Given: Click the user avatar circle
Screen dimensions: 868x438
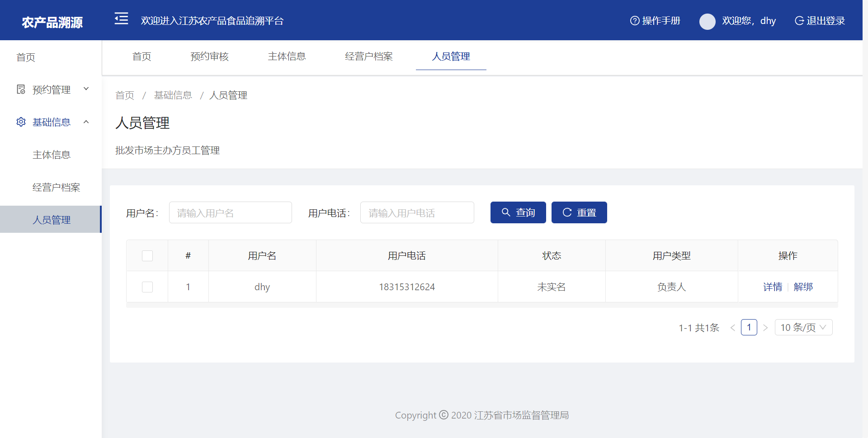Looking at the screenshot, I should point(707,21).
